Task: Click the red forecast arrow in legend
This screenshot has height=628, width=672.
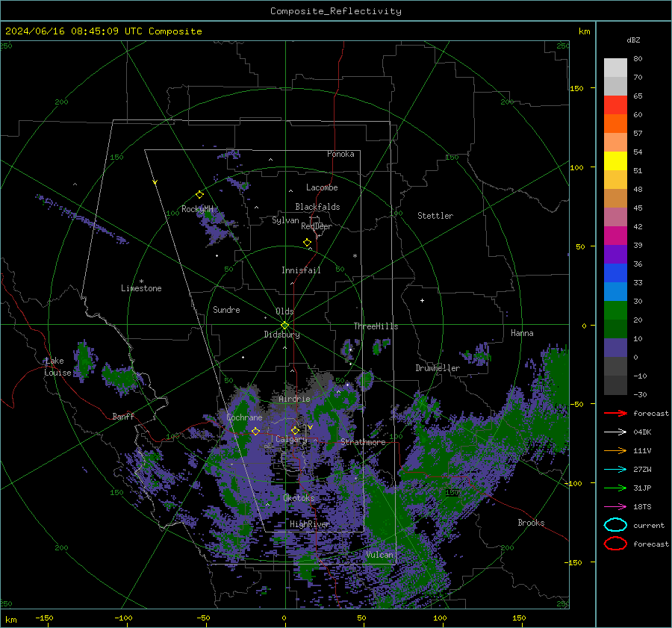Action: click(615, 413)
